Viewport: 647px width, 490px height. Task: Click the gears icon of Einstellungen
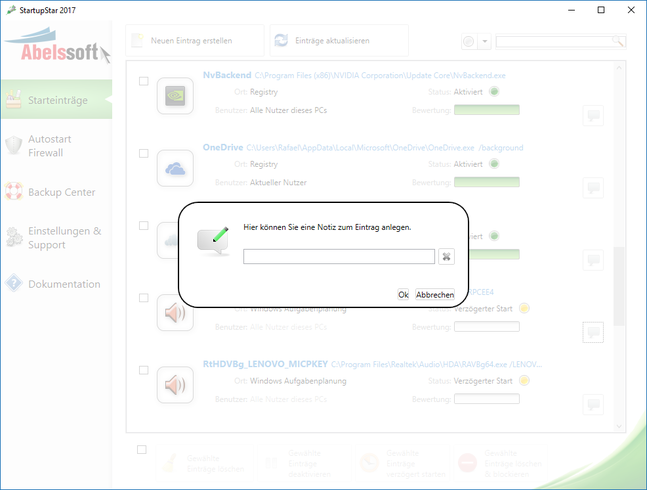[14, 237]
